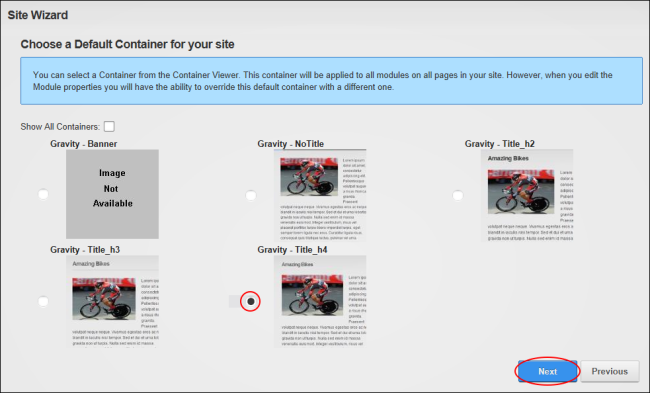Enable the Show All Containers checkbox
The image size is (650, 393).
pyautogui.click(x=109, y=126)
